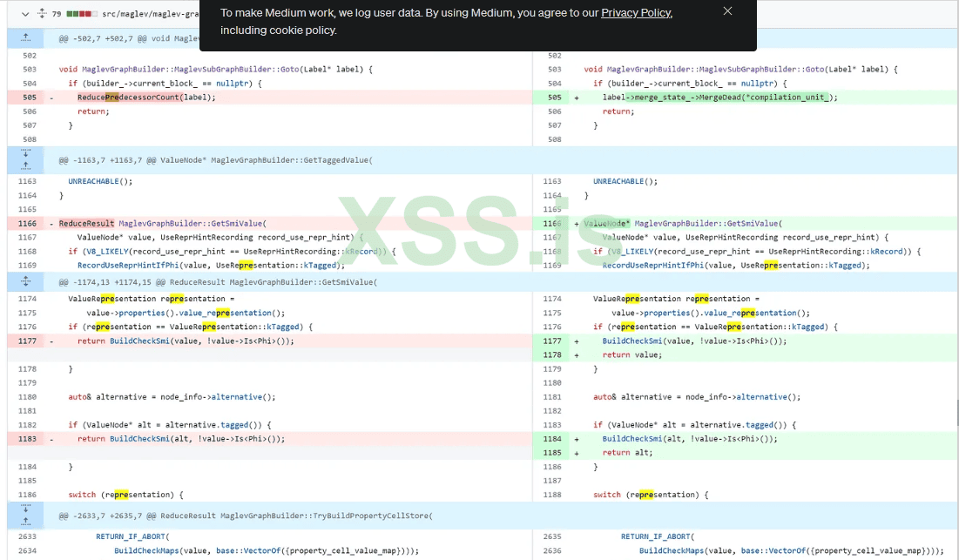Dismiss the Medium cookie banner
This screenshot has height=560, width=959.
pyautogui.click(x=727, y=11)
